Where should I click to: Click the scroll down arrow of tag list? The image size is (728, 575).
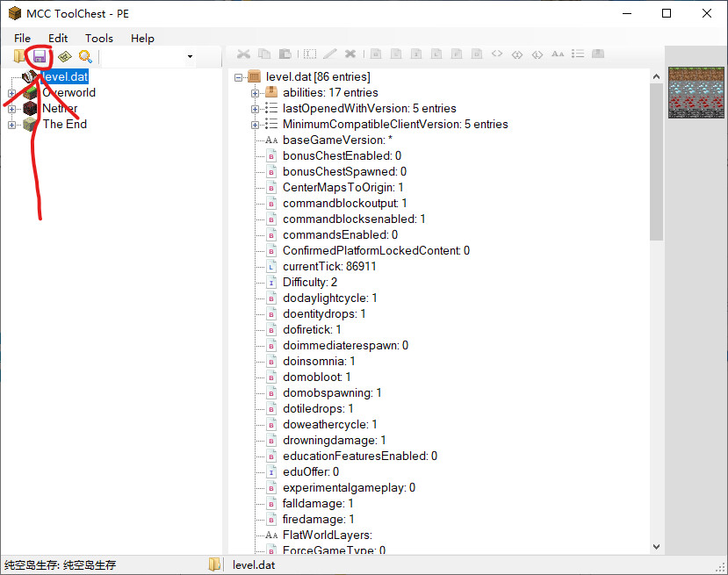(x=656, y=547)
